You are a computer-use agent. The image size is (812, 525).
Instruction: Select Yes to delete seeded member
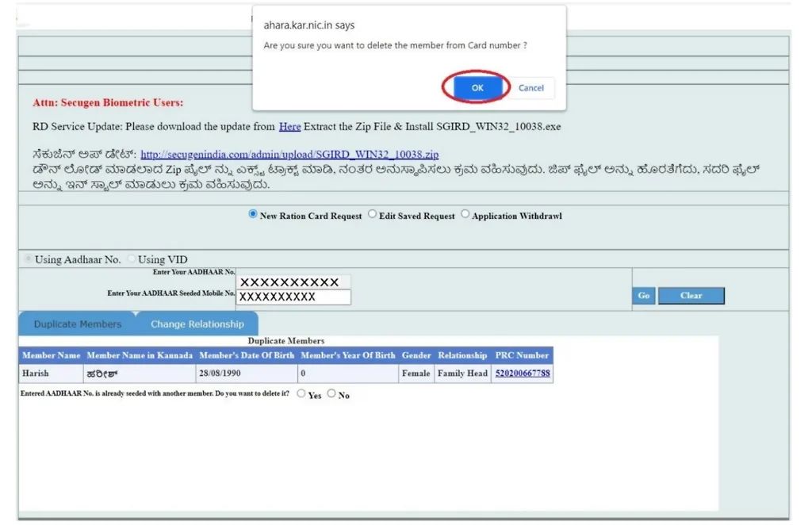pyautogui.click(x=301, y=393)
